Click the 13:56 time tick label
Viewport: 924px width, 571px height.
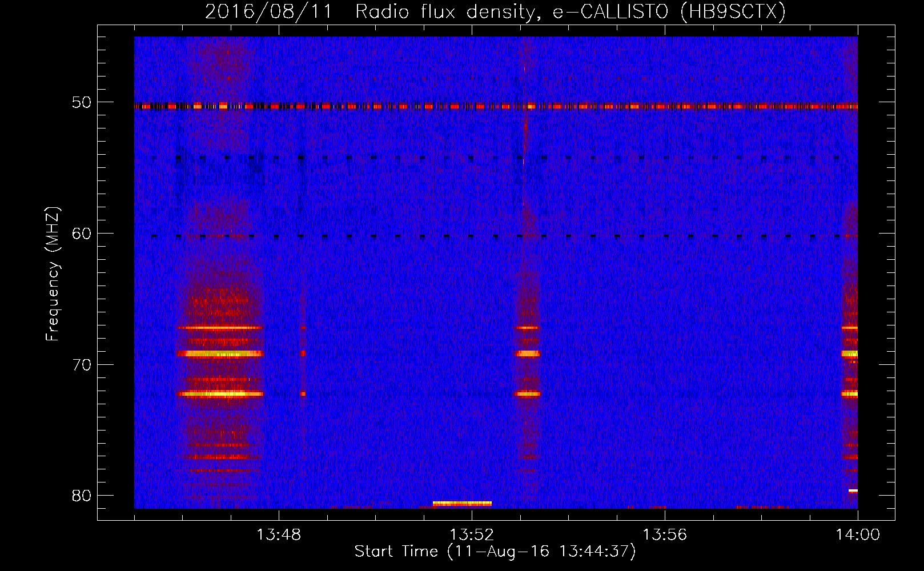pos(665,535)
